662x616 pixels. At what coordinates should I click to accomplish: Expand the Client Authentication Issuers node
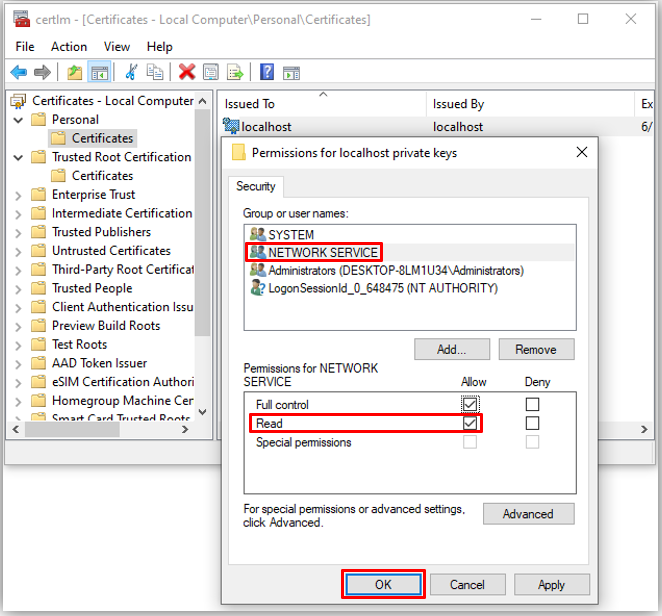tap(18, 308)
